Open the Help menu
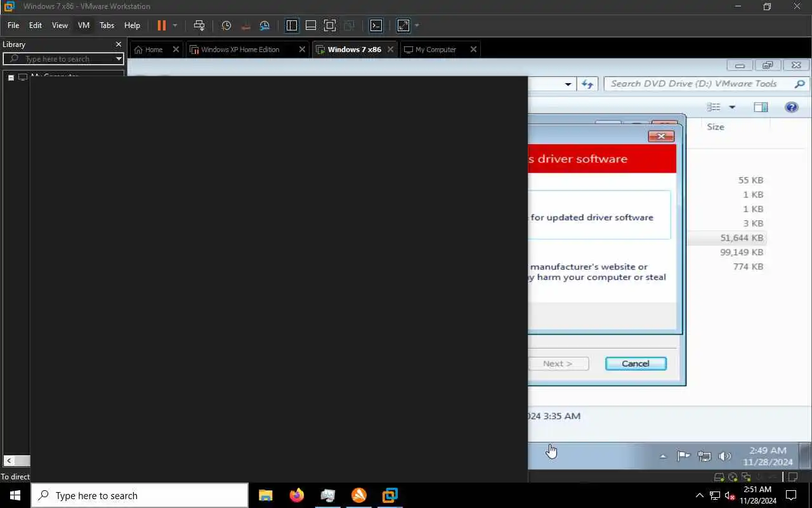The height and width of the screenshot is (508, 812). tap(132, 25)
